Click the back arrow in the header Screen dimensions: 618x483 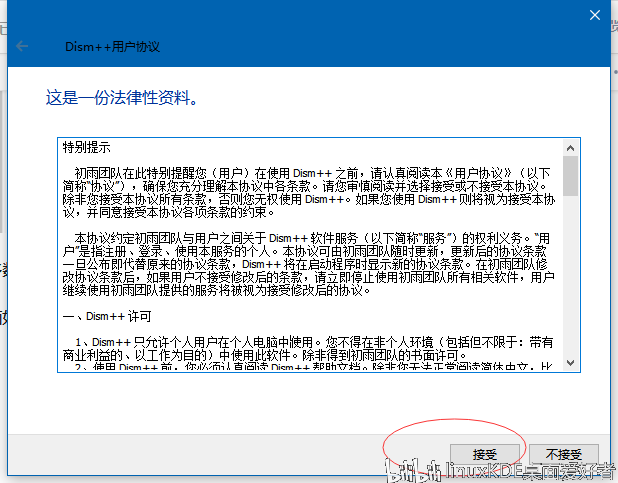(x=22, y=46)
